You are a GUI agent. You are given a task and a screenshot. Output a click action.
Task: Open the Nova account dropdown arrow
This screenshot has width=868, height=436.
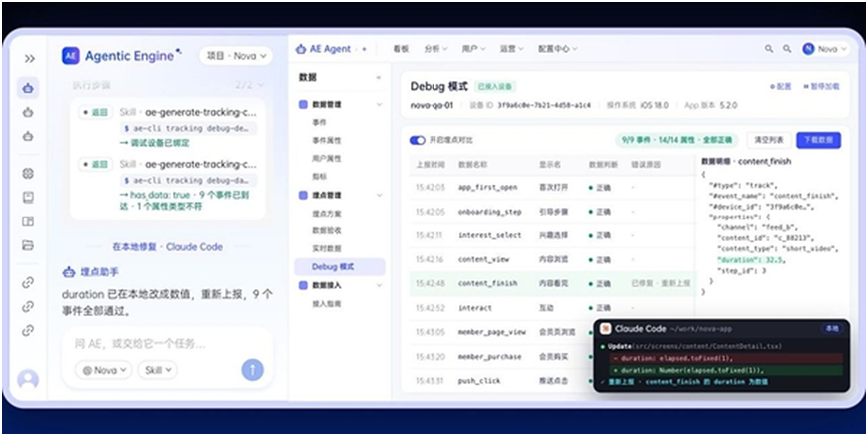[x=844, y=49]
